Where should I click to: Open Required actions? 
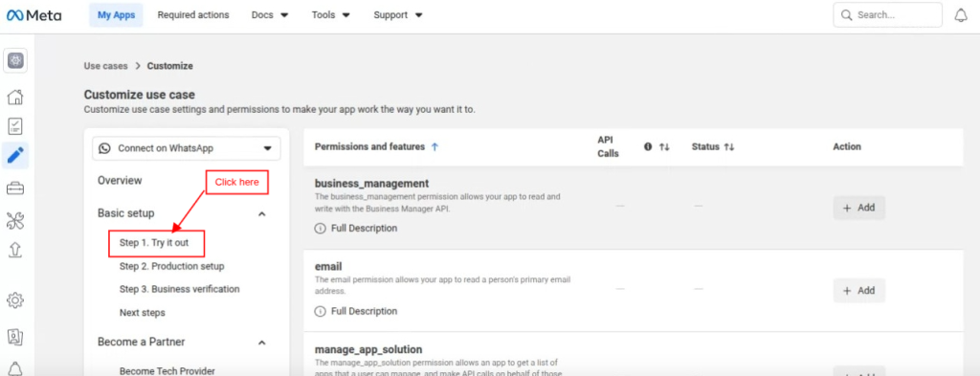point(193,15)
